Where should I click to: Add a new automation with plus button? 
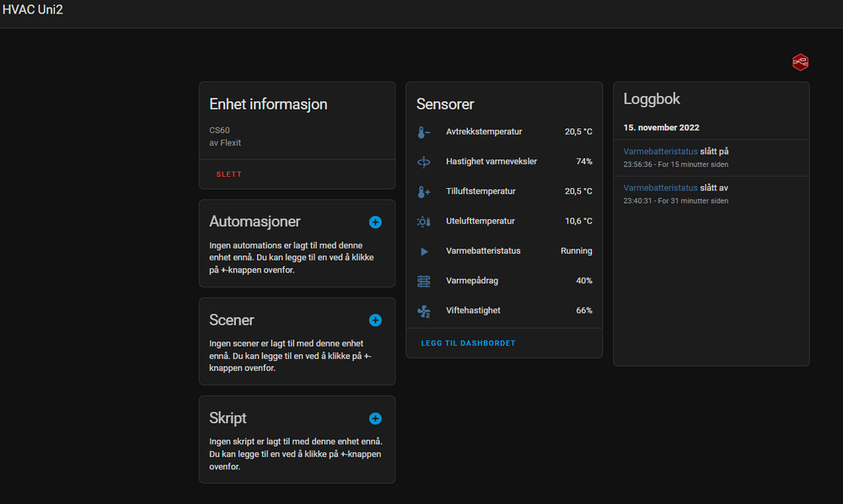375,223
